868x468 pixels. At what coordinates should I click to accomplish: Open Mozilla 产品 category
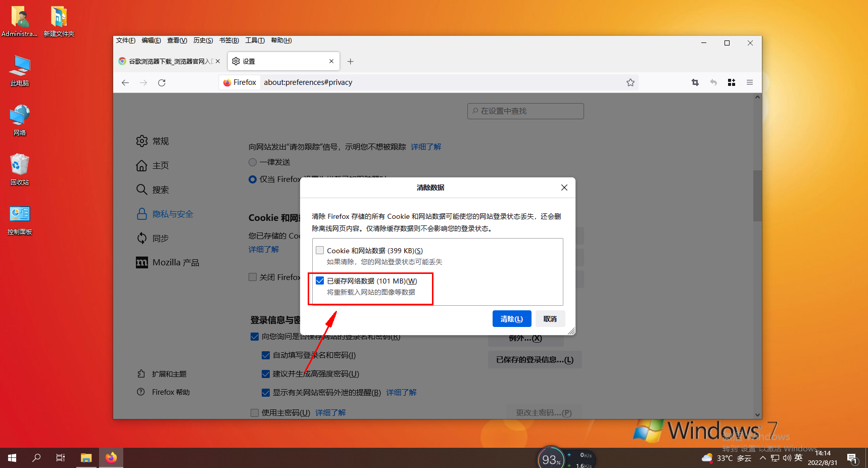click(168, 262)
